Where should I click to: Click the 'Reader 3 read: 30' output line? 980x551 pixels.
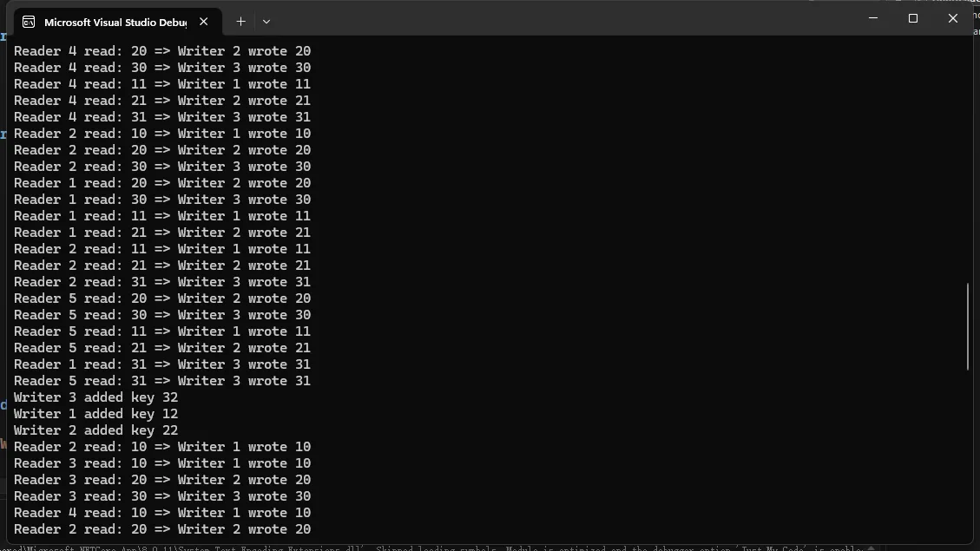click(x=162, y=496)
